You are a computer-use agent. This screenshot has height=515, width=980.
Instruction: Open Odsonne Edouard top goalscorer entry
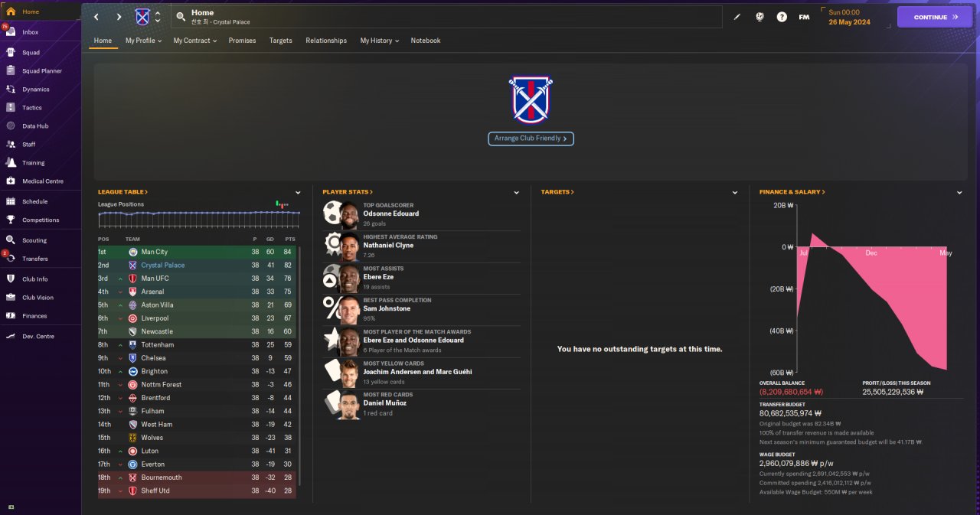(x=421, y=214)
